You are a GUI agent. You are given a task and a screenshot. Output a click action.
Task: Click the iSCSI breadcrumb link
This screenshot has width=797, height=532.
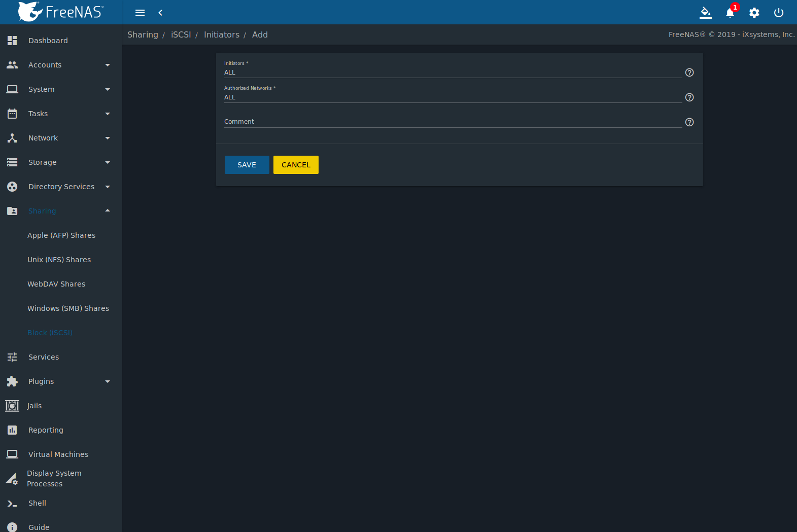click(x=181, y=34)
